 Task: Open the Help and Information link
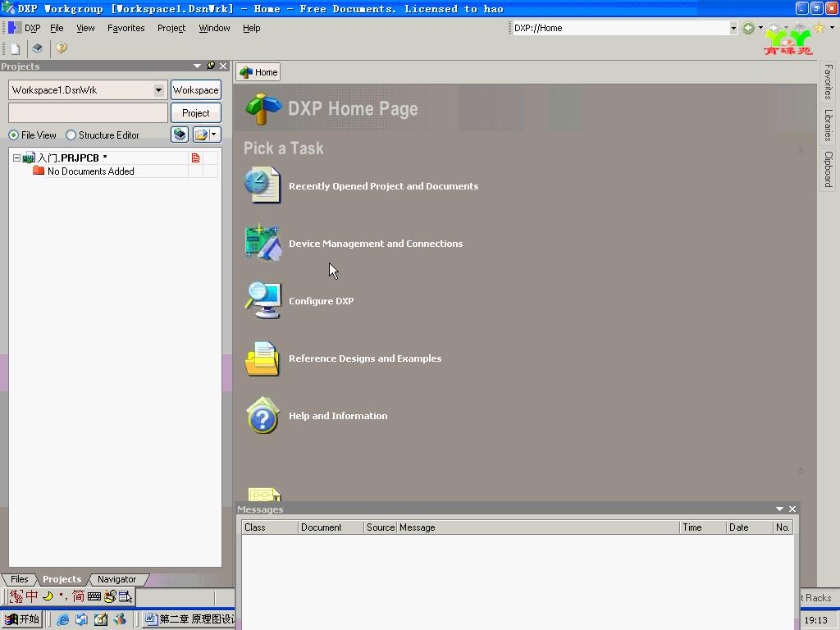coord(338,416)
